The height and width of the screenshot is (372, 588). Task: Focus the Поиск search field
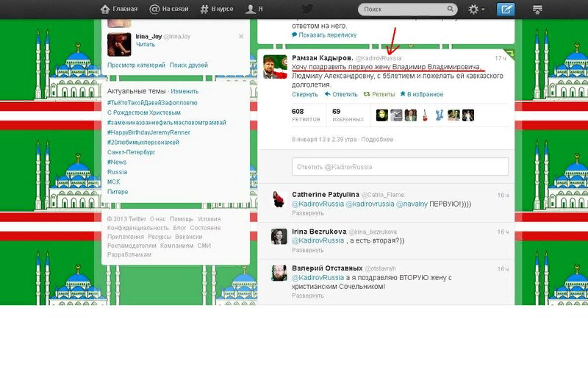[407, 9]
